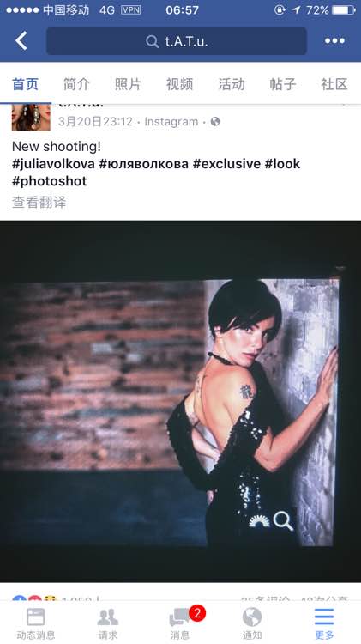Click the magnifier icon on the photo
This screenshot has height=644, width=361.
pos(283,521)
